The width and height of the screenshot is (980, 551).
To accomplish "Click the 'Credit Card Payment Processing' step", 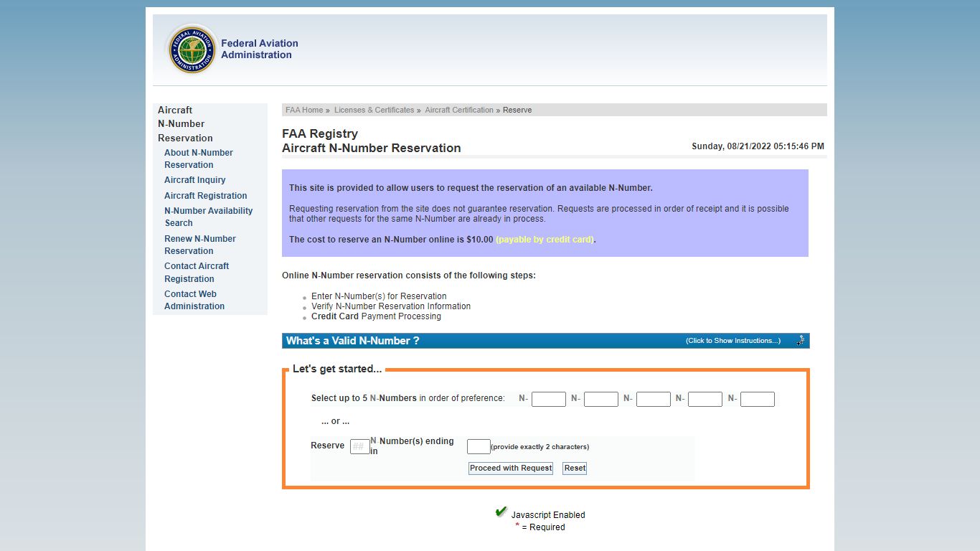I will 376,316.
